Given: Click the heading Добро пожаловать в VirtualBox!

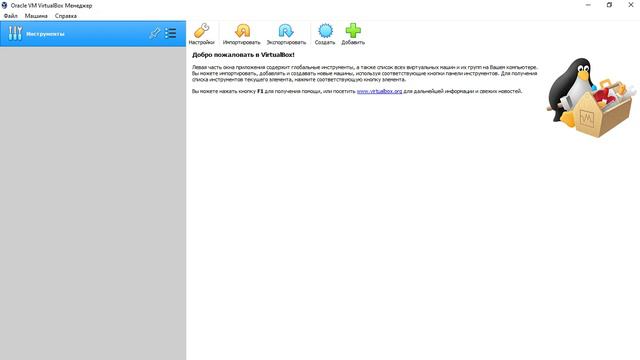Looking at the screenshot, I should pyautogui.click(x=243, y=55).
